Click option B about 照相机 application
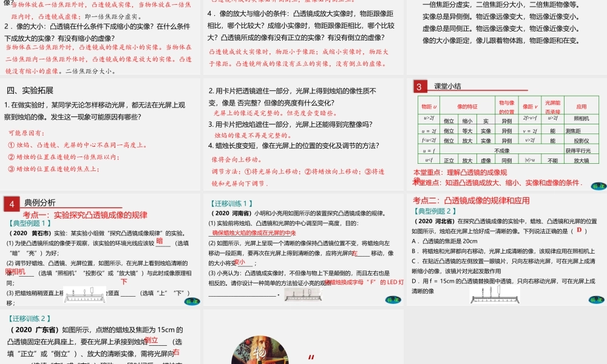The height and width of the screenshot is (364, 607). 503,251
